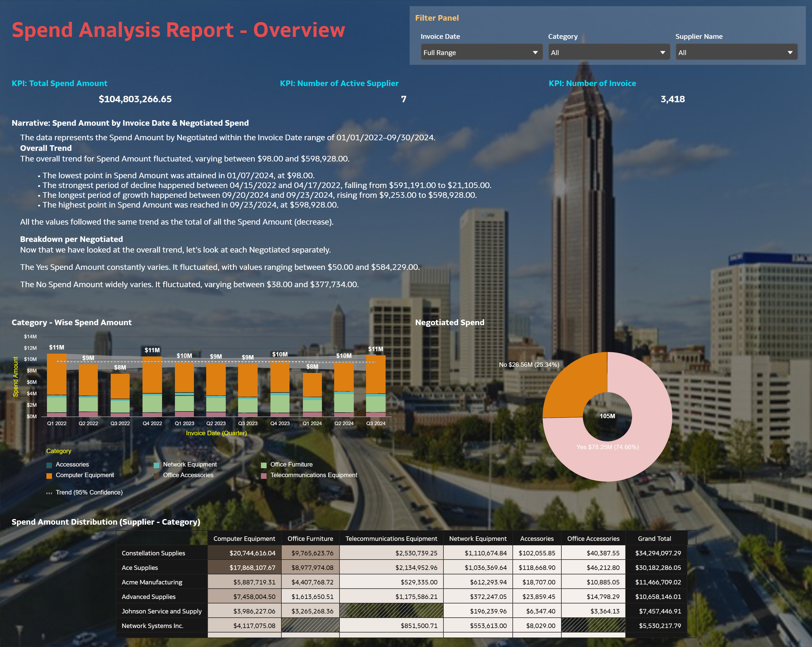Expand the Category filter dropdown
Image resolution: width=812 pixels, height=647 pixels.
tap(609, 52)
